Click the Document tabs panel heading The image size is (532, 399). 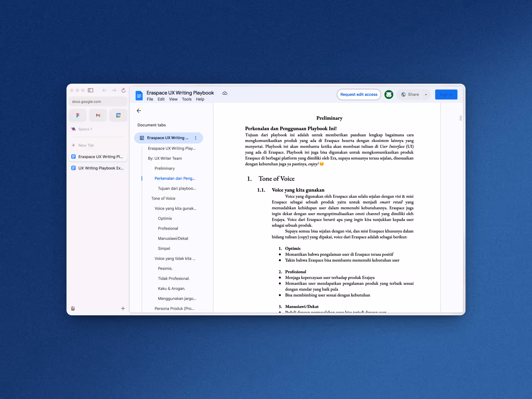point(152,125)
